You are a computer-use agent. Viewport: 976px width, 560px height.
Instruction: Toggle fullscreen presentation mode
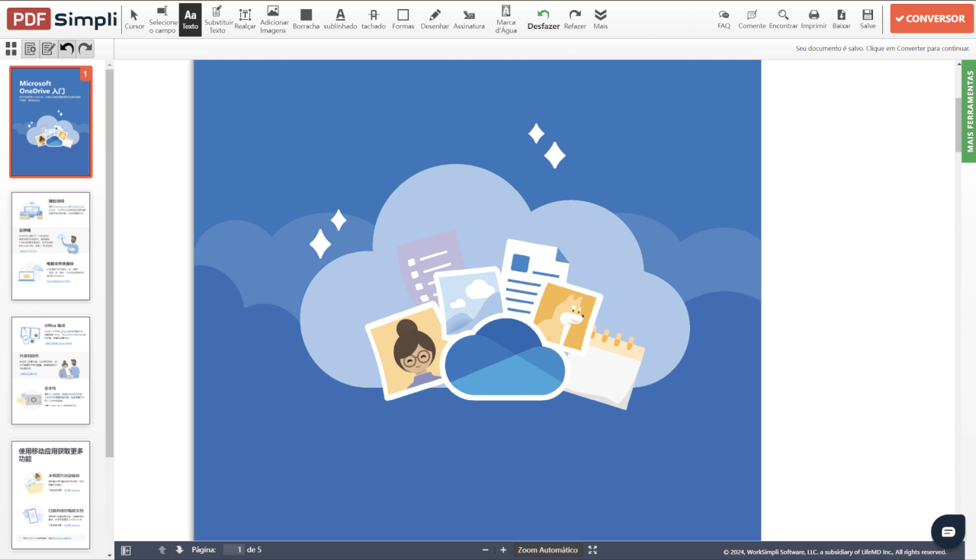click(x=592, y=550)
